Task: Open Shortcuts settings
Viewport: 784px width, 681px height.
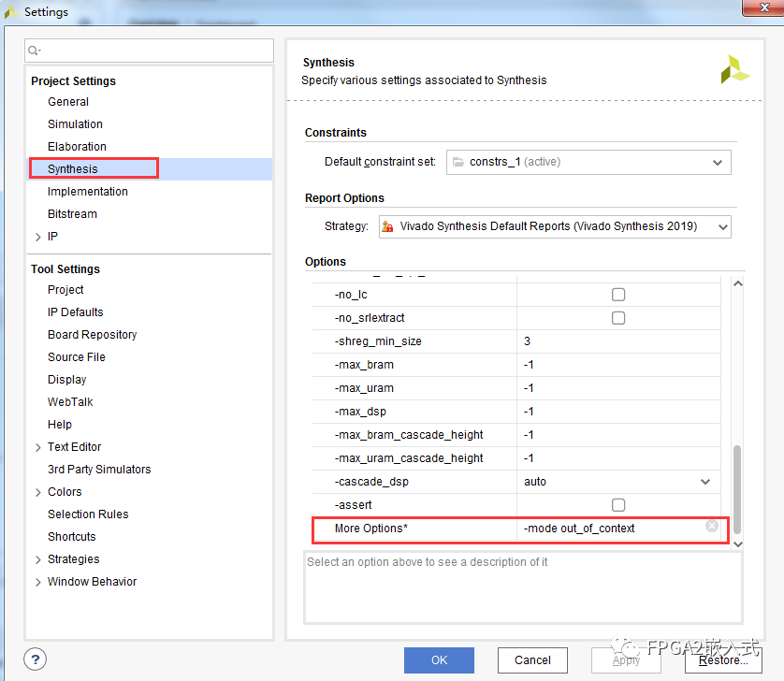Action: coord(71,537)
